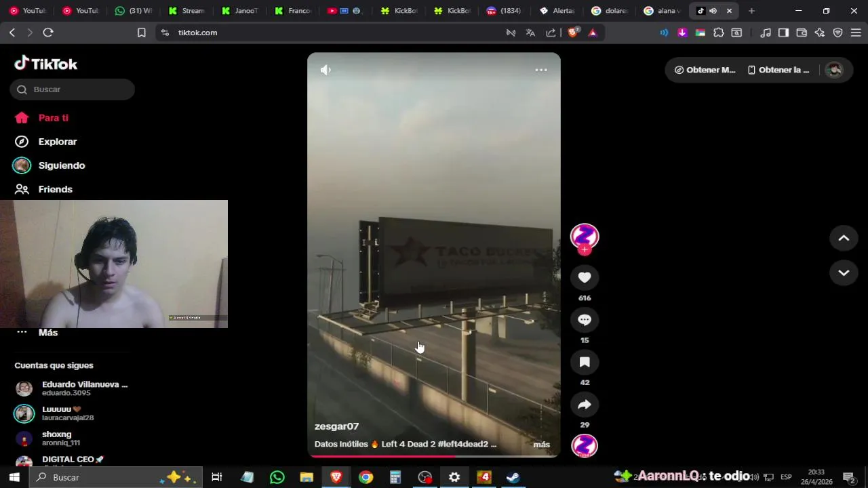The image size is (868, 488).
Task: Open the Brave VPN shield icon
Action: 838,33
